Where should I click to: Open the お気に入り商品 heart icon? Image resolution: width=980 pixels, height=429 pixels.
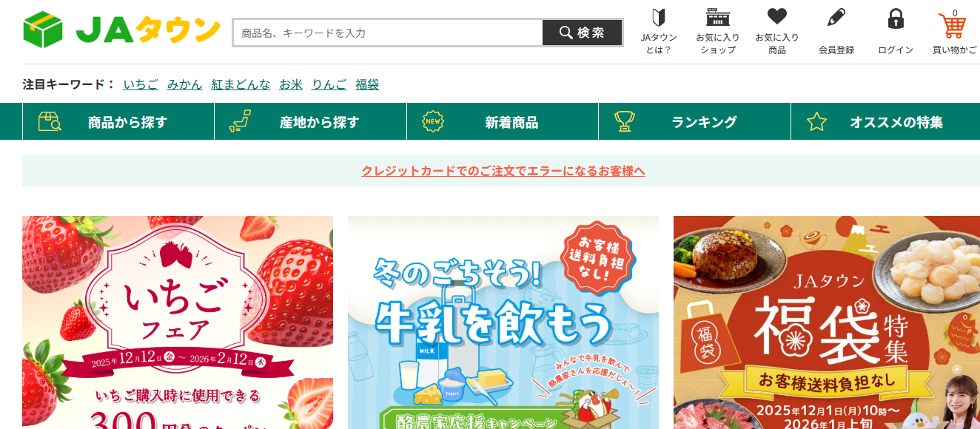776,32
